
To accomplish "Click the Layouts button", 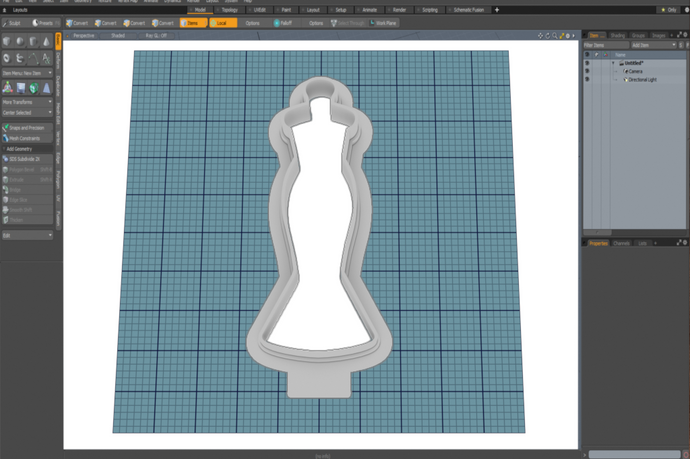I will (20, 10).
